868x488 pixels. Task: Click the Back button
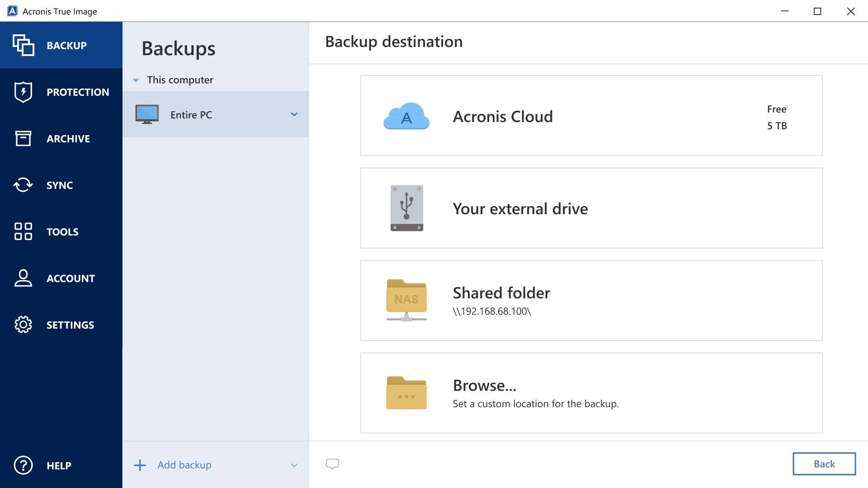[x=824, y=464]
